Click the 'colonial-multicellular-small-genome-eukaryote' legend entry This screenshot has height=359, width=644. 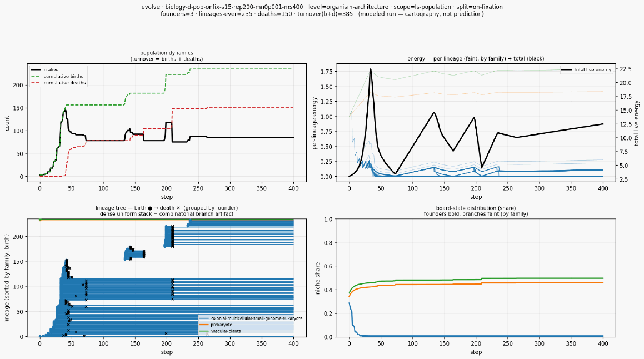pyautogui.click(x=251, y=318)
